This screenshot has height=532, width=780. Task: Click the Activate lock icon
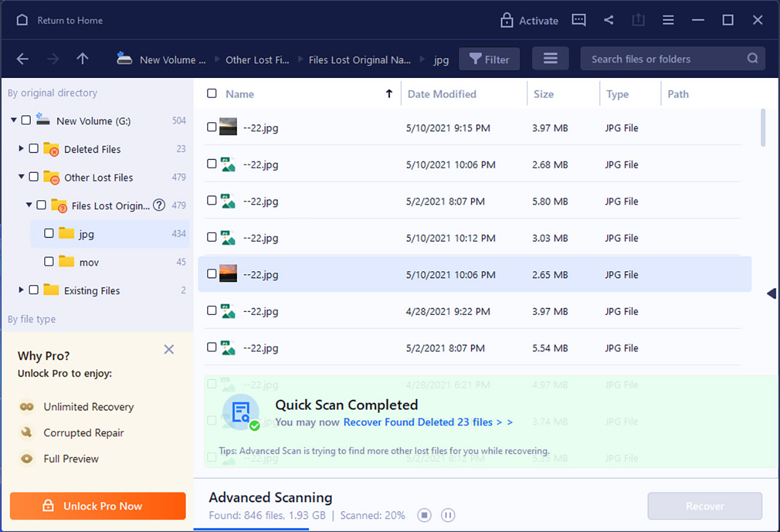(x=507, y=20)
